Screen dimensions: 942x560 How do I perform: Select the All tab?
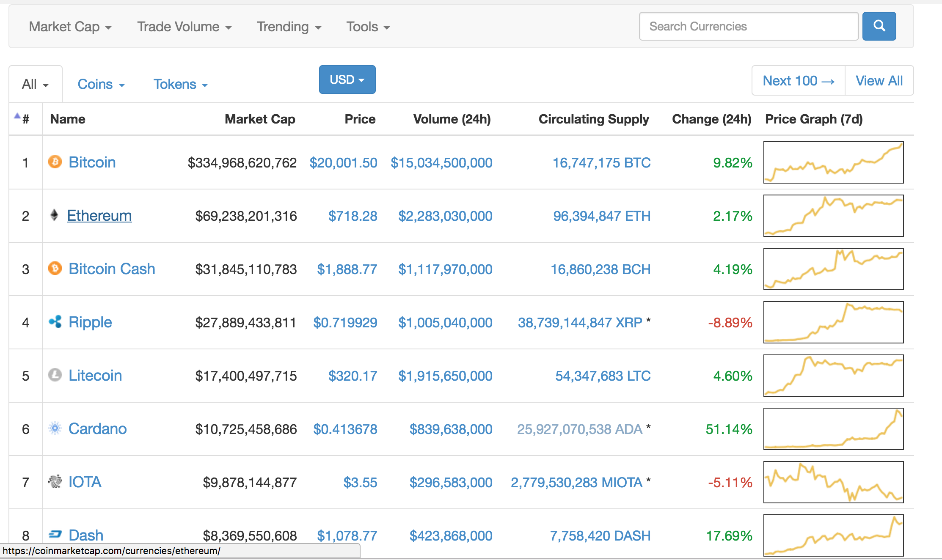36,84
